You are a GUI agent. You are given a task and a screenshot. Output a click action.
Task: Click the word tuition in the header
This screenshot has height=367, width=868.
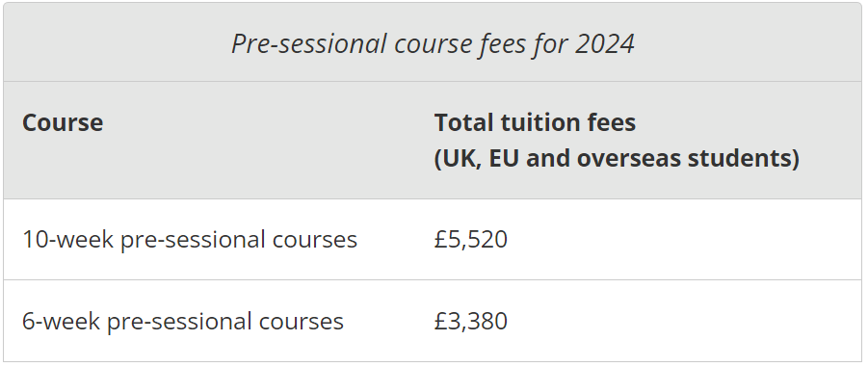(x=537, y=122)
